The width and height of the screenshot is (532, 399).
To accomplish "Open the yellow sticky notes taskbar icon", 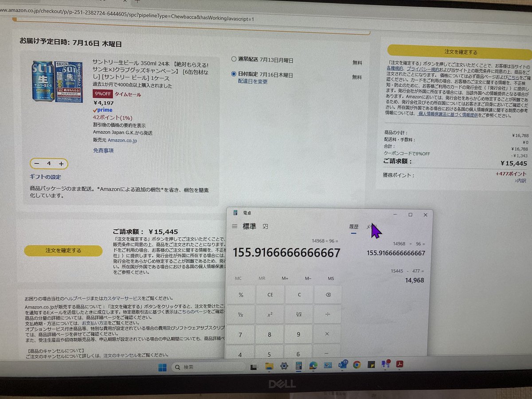I will point(371,365).
